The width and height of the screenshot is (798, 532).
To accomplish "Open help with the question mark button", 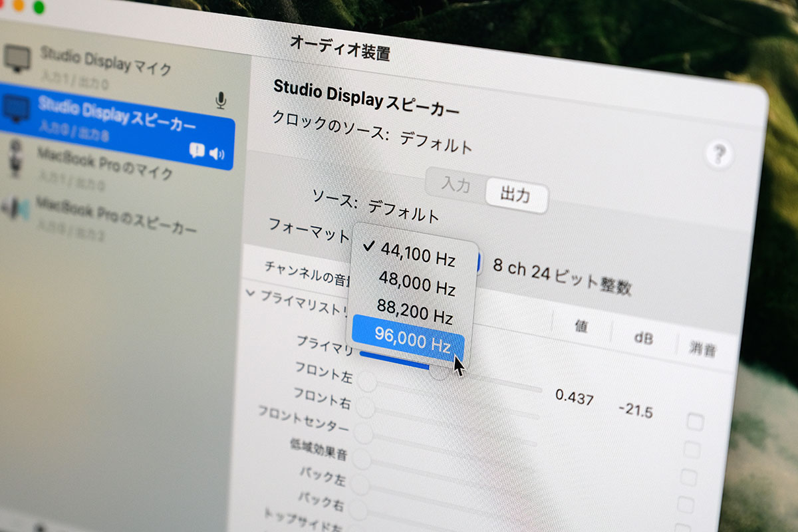I will pyautogui.click(x=718, y=154).
